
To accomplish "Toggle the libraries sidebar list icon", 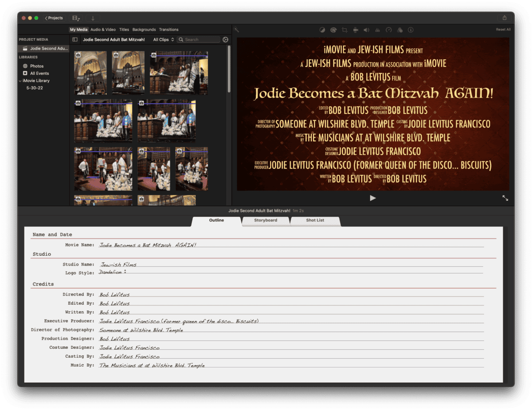I will [x=75, y=39].
